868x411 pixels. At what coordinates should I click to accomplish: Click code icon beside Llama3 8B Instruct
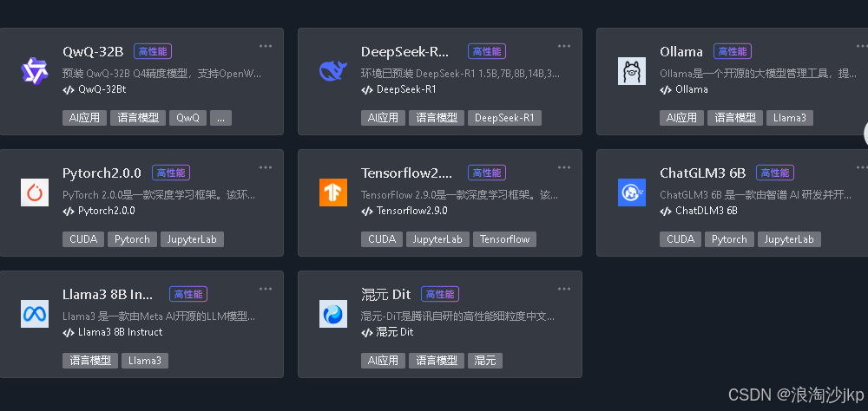[x=69, y=332]
